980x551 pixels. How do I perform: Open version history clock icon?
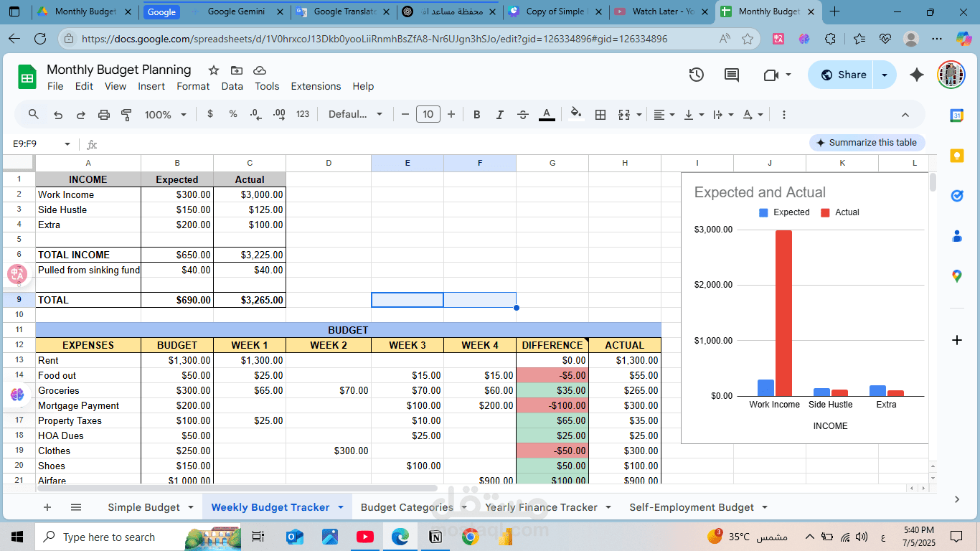click(696, 75)
